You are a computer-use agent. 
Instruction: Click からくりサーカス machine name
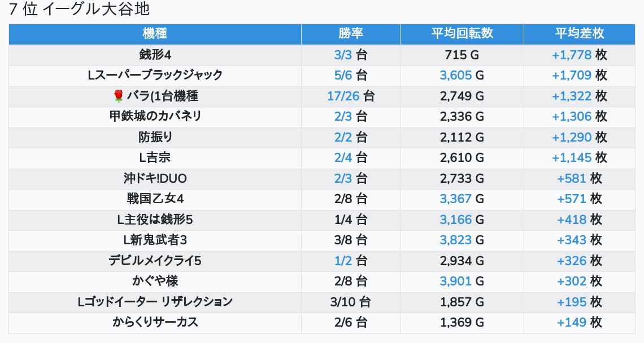pyautogui.click(x=155, y=323)
